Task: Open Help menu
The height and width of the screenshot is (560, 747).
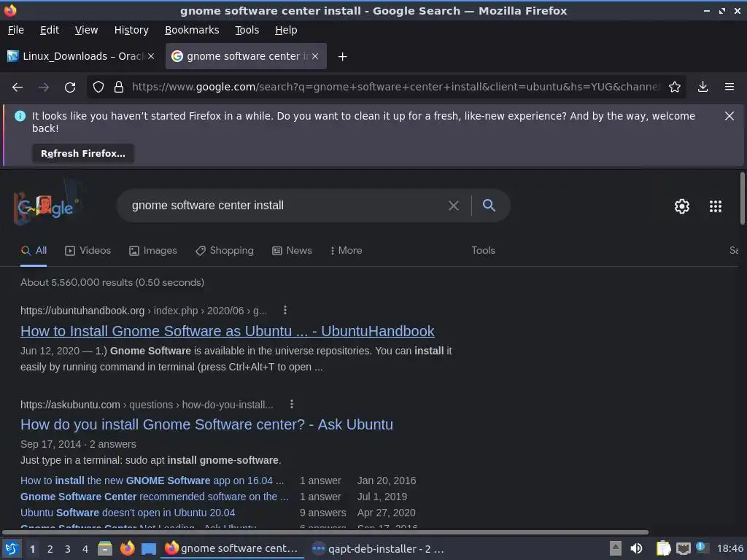Action: (x=286, y=30)
